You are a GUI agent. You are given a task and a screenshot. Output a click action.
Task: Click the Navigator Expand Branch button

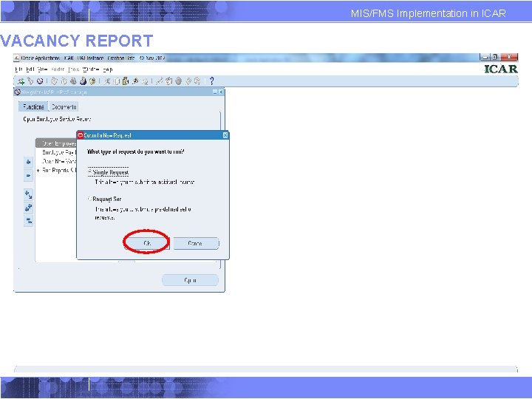(x=29, y=194)
